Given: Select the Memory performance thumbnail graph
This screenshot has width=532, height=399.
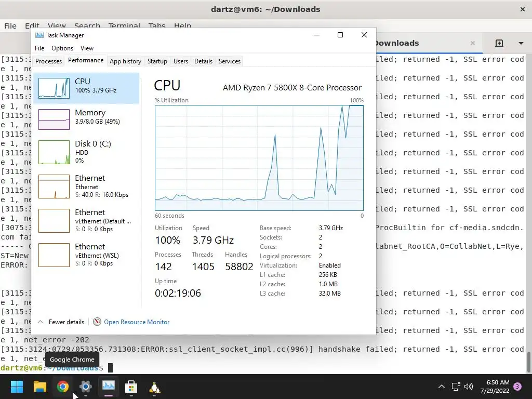Looking at the screenshot, I should pyautogui.click(x=54, y=119).
